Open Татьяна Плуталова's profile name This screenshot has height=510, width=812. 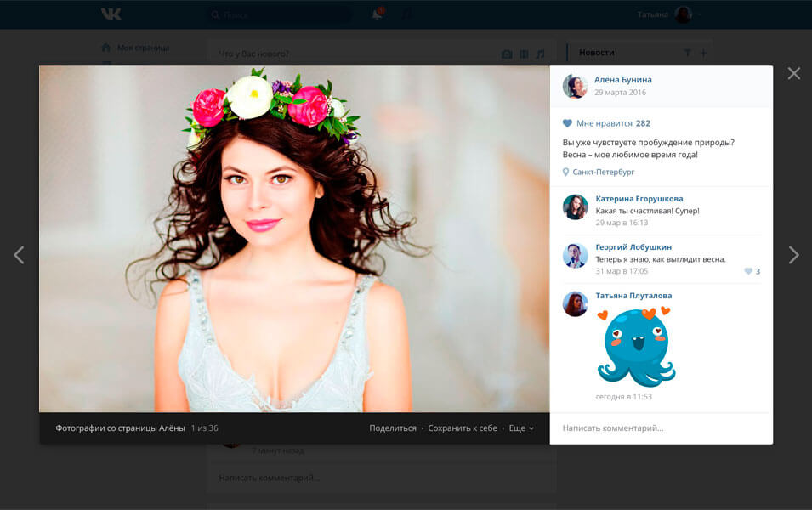(633, 296)
